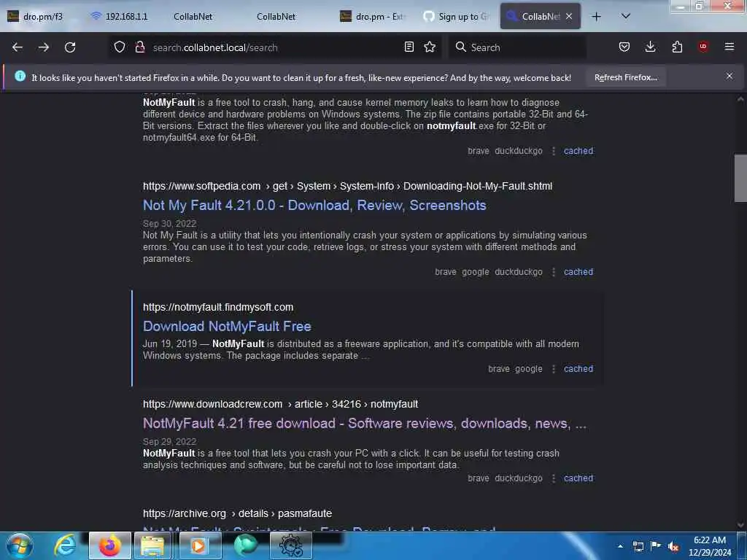
Task: Select Firefox in the taskbar
Action: coord(109,545)
